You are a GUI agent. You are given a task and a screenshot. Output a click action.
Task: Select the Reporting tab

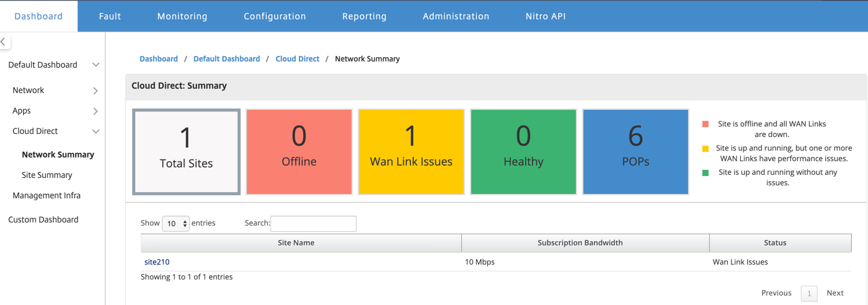tap(365, 16)
